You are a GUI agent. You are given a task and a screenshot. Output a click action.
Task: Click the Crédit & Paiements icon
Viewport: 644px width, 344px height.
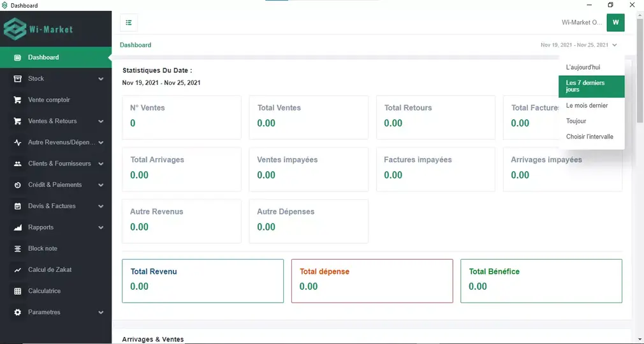(17, 185)
